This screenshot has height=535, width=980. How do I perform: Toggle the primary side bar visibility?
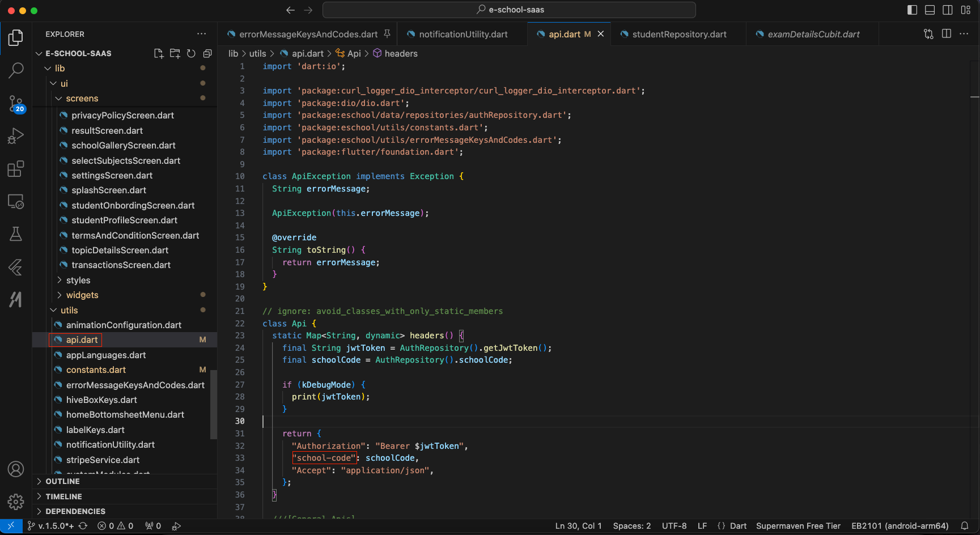(x=912, y=10)
